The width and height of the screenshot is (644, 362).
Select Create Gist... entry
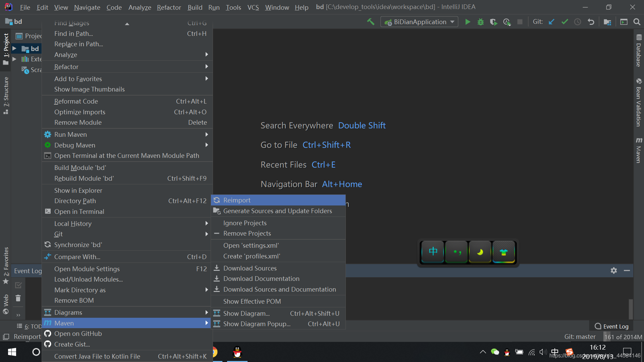point(127,344)
